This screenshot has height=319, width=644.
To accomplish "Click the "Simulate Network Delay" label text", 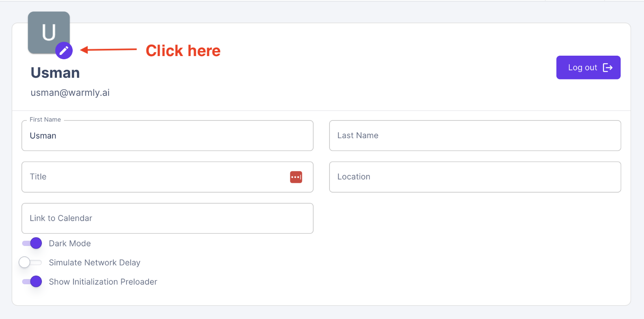I will point(94,263).
